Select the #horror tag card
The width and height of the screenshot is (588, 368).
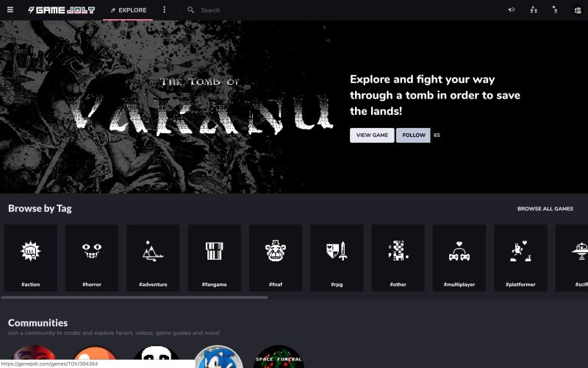click(x=92, y=258)
